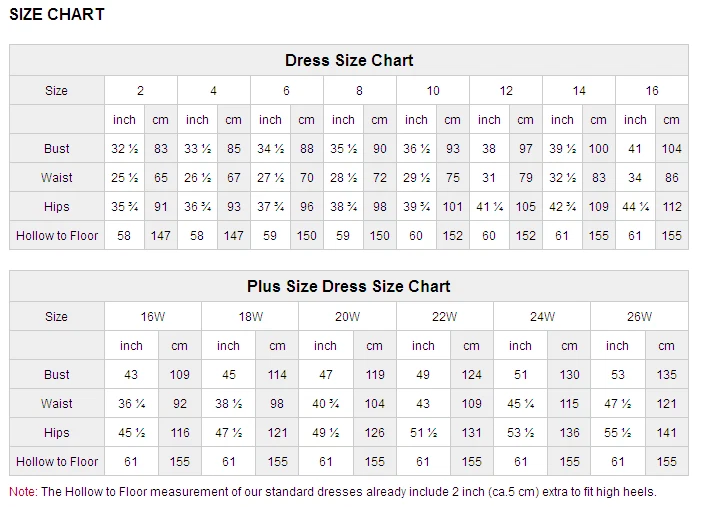Click the Bust row label in the standard chart
Image resolution: width=703 pixels, height=507 pixels.
pyautogui.click(x=57, y=149)
